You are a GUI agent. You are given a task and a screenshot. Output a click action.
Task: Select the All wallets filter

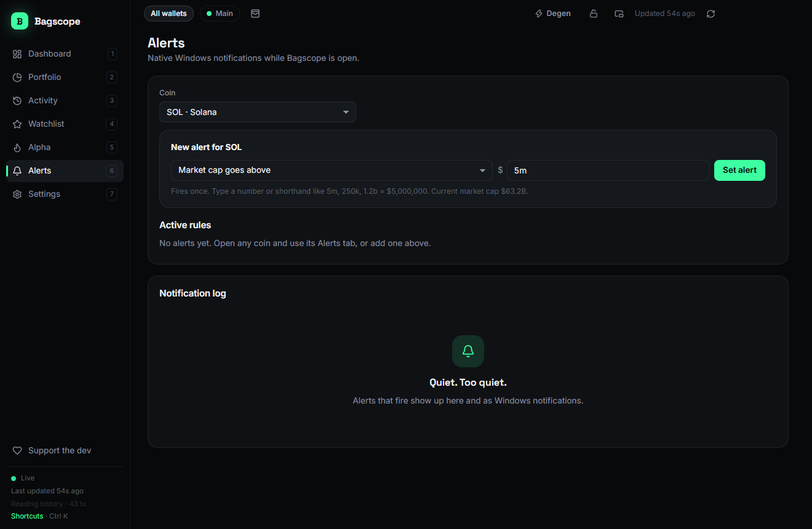[169, 14]
